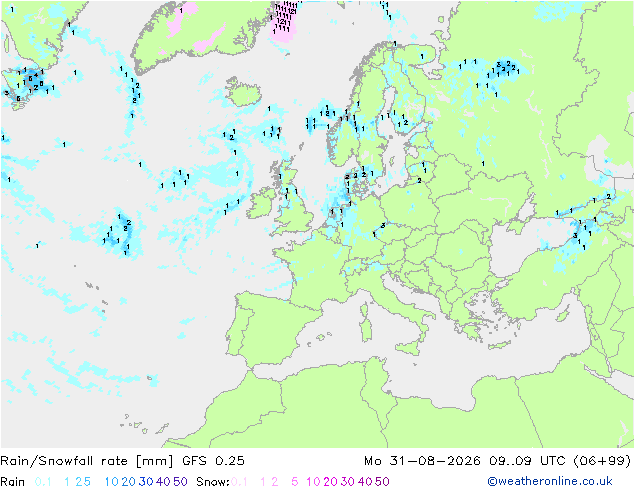
Task: Click the 'Rain' legend label
Action: [13, 482]
